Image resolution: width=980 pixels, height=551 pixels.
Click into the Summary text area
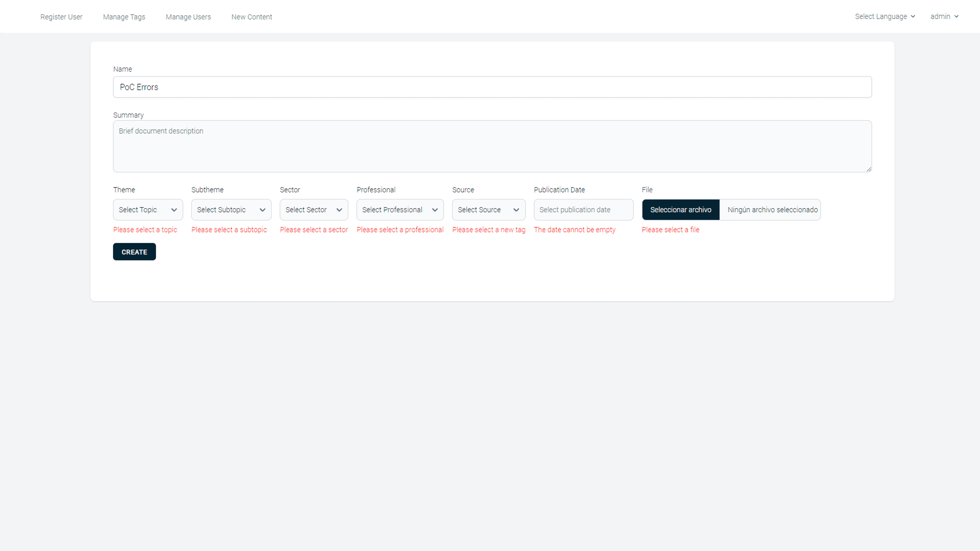pos(492,146)
